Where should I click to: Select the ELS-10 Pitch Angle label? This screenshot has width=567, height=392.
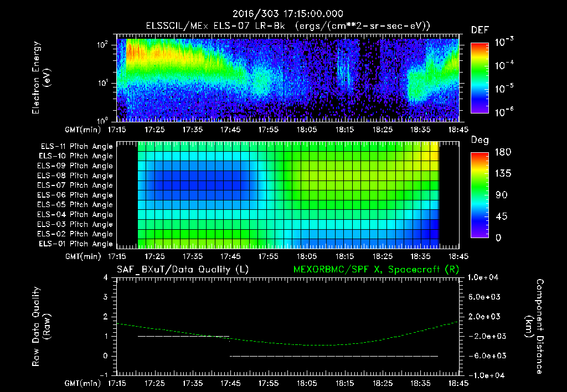tap(76, 156)
